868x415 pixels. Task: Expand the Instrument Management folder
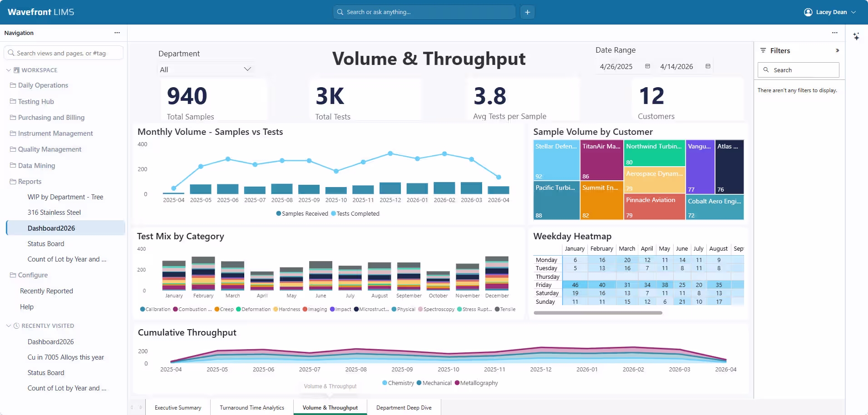55,133
